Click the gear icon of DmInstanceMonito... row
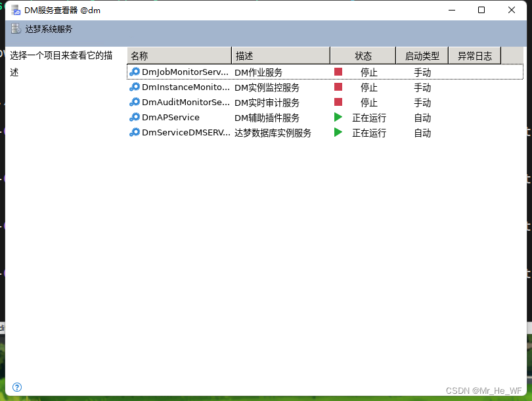The image size is (532, 401). (x=135, y=87)
